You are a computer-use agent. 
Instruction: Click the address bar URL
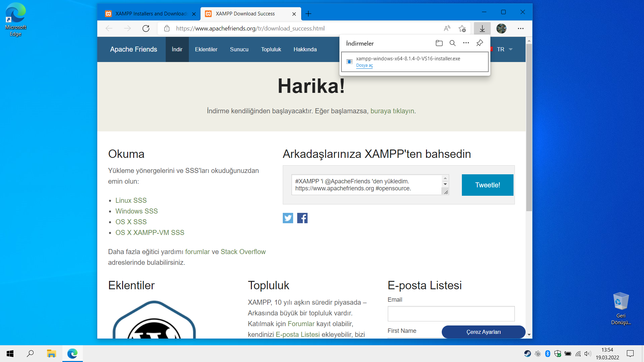coord(250,28)
